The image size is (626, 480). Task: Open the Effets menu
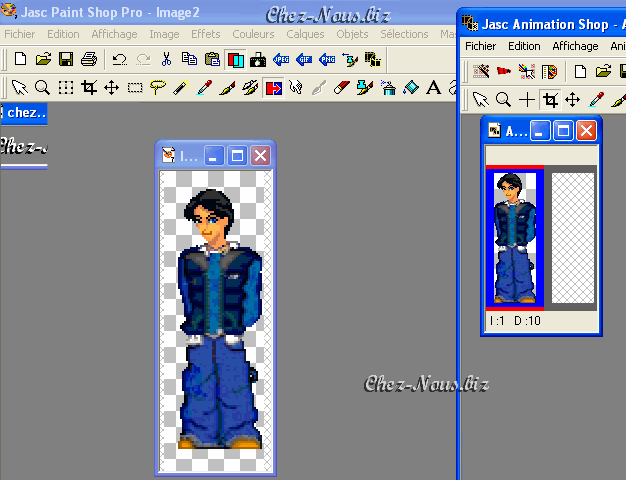pyautogui.click(x=206, y=34)
